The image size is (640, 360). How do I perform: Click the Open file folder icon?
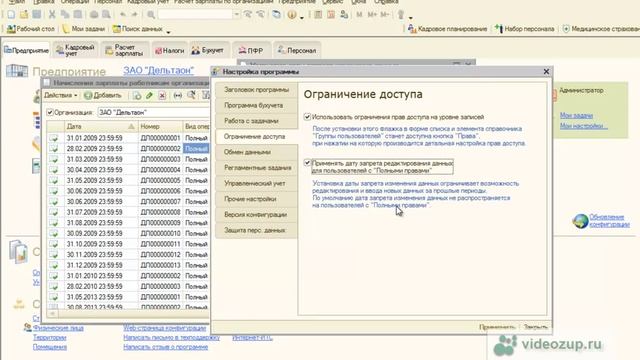24,15
